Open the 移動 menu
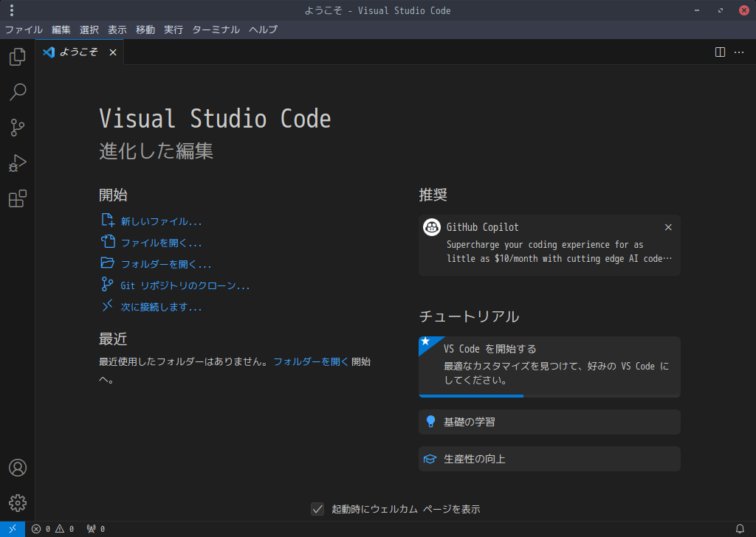Screen dimensions: 756x537 145,30
